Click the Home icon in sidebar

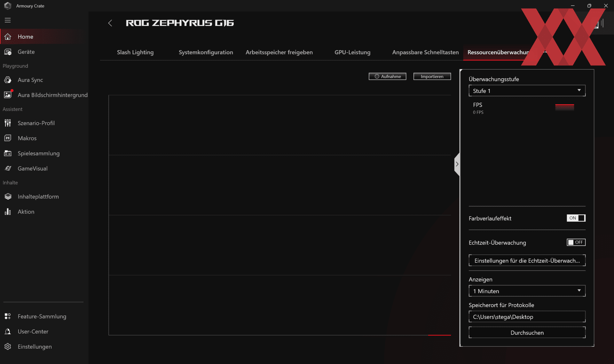(8, 37)
